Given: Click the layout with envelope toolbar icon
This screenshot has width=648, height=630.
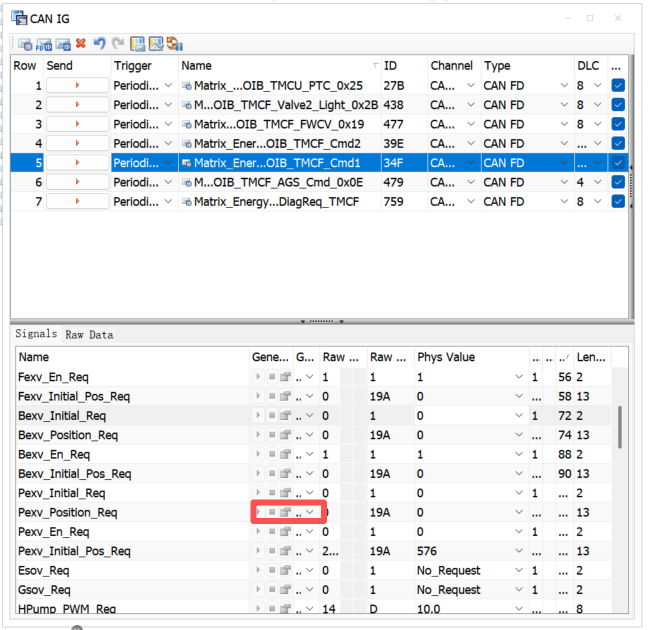Looking at the screenshot, I should coord(138,43).
